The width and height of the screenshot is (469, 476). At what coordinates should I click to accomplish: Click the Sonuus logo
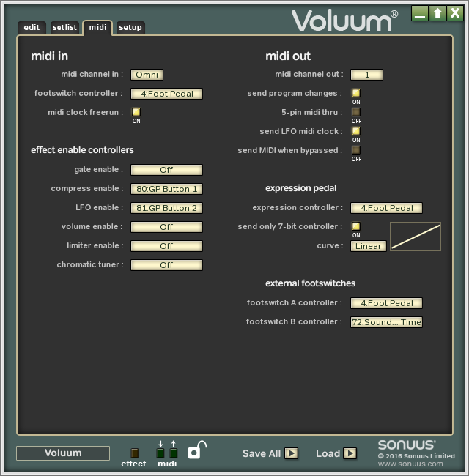coord(407,445)
